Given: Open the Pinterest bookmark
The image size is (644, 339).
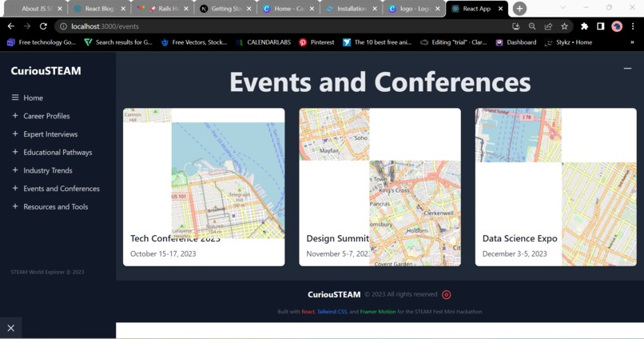Looking at the screenshot, I should click(x=316, y=42).
